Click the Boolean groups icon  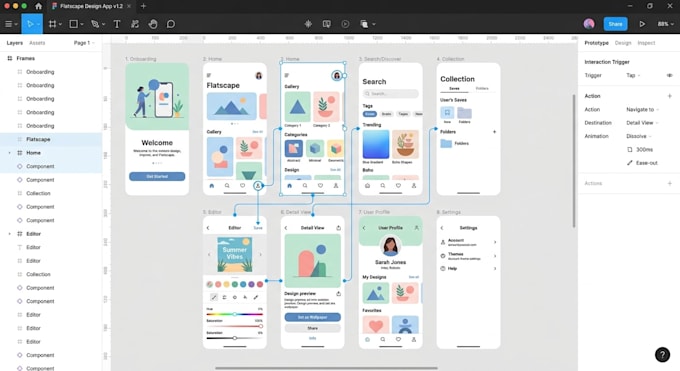[x=364, y=24]
